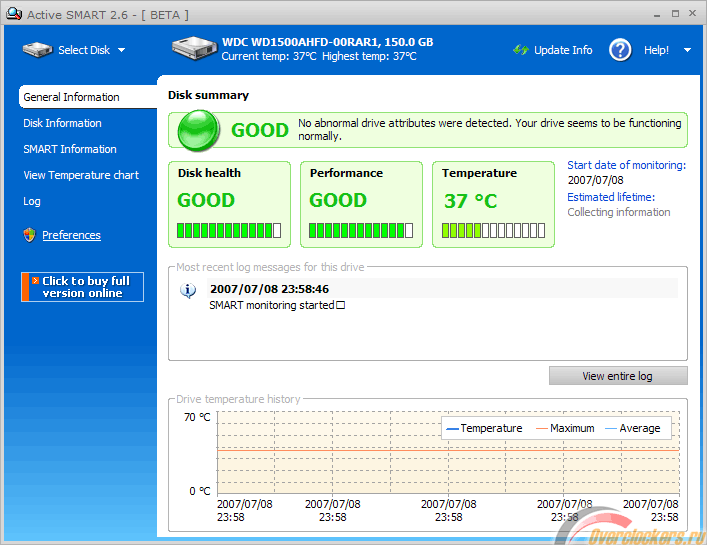Click the 70 °C axis label
The width and height of the screenshot is (707, 545).
click(x=197, y=417)
